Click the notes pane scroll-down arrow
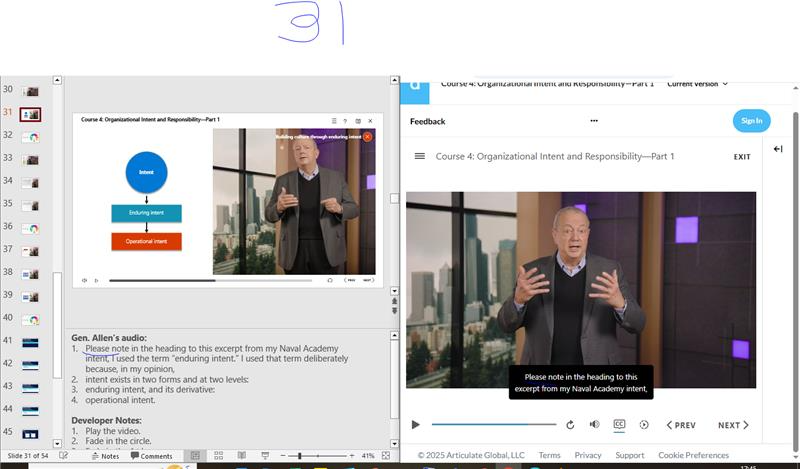 pyautogui.click(x=394, y=443)
